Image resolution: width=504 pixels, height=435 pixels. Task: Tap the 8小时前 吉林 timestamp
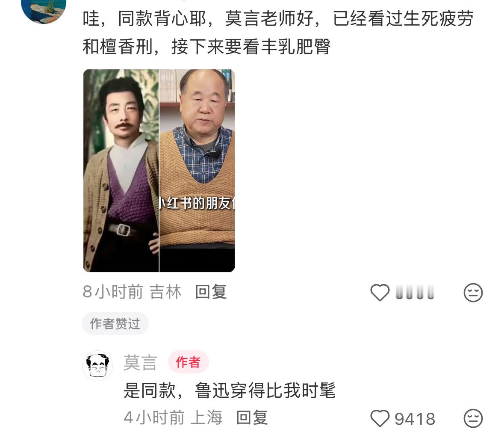pos(132,292)
